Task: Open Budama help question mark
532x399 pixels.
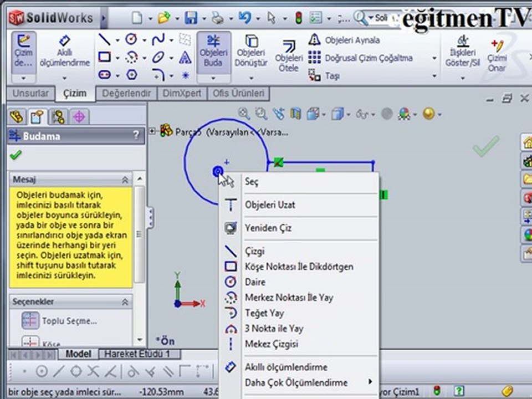Action: 136,136
